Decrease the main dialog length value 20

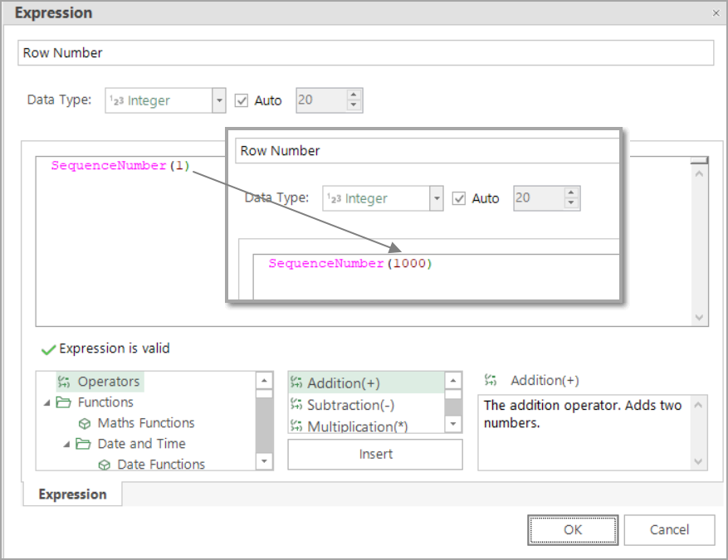pyautogui.click(x=354, y=105)
